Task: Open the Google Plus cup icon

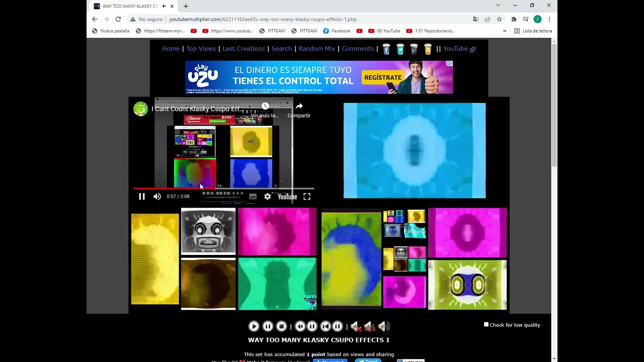Action: pos(414,49)
